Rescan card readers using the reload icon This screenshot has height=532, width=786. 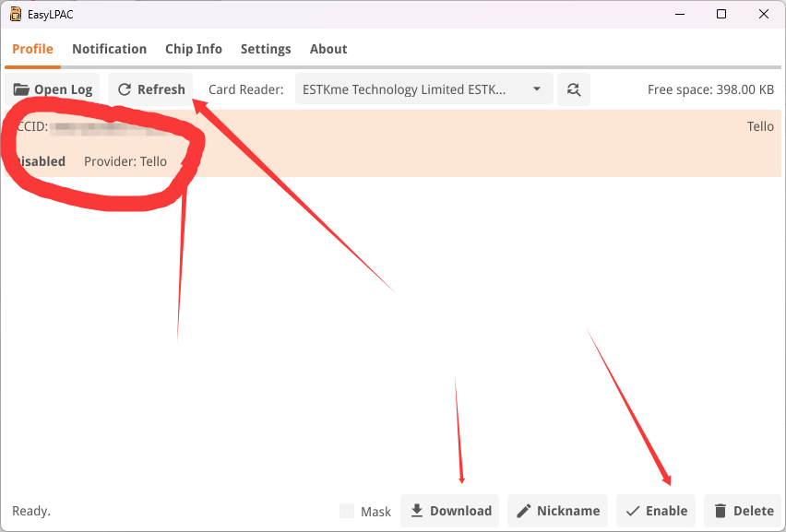574,89
